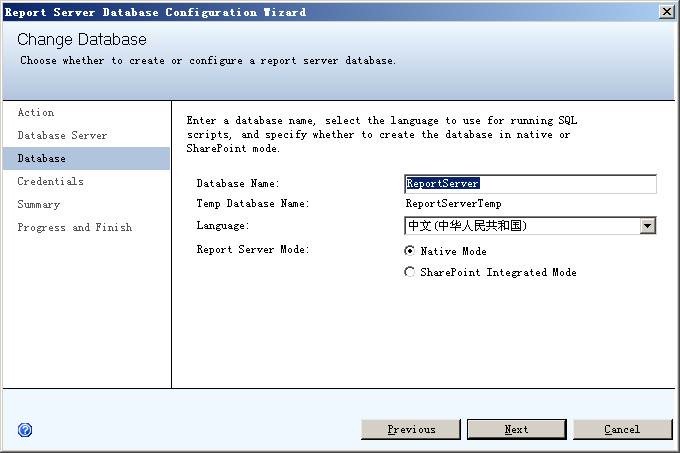Viewport: 680px width, 453px height.
Task: Click the wizard window title bar
Action: click(x=300, y=12)
